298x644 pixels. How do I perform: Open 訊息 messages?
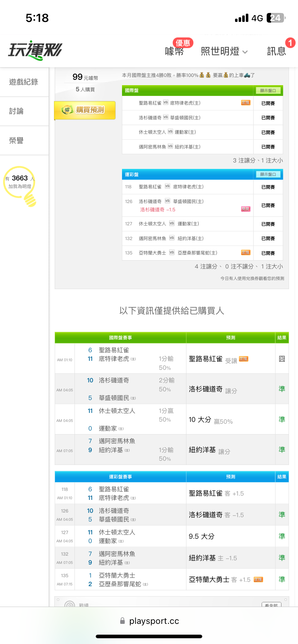(276, 51)
